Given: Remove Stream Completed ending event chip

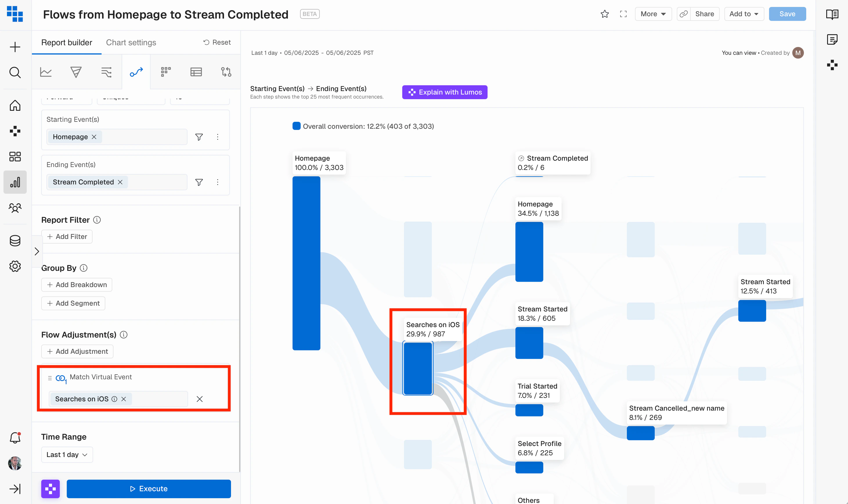Looking at the screenshot, I should [120, 182].
